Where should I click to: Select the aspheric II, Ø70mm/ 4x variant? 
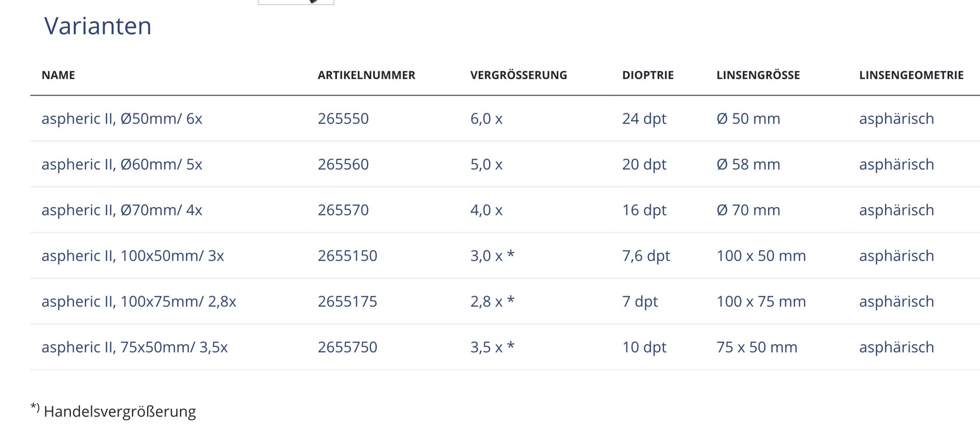[121, 210]
